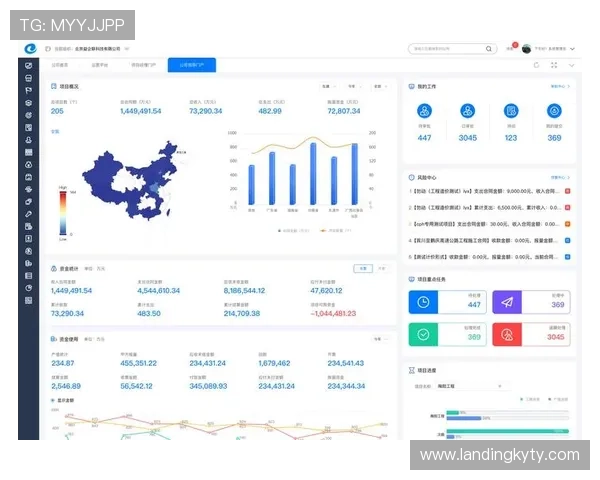Click the value 345,089.93 in 资金使用
The width and height of the screenshot is (600, 480).
point(208,386)
